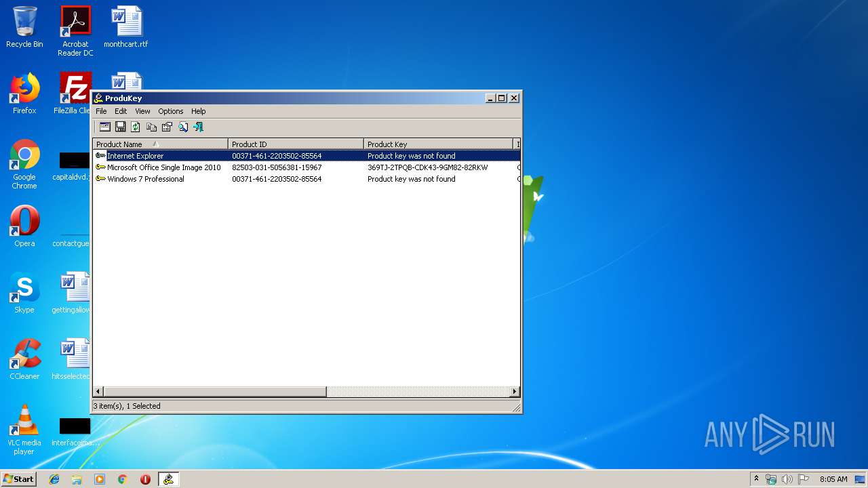Open the File menu

tap(101, 111)
